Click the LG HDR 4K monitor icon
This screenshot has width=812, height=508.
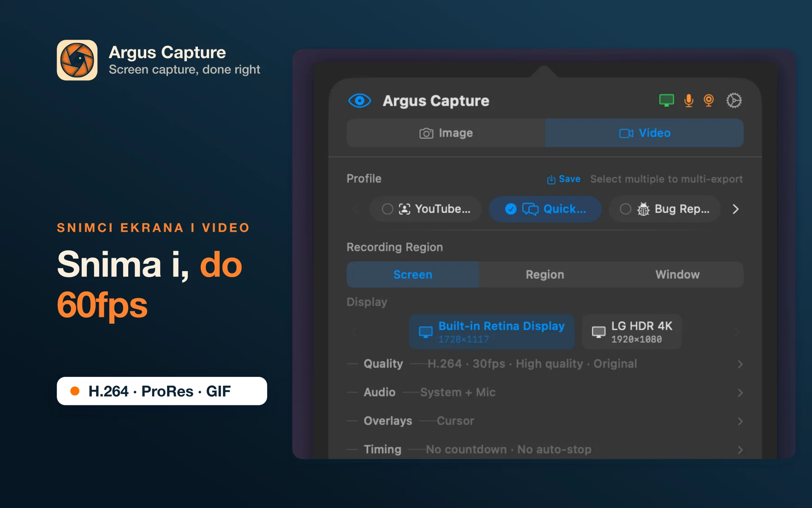point(598,332)
